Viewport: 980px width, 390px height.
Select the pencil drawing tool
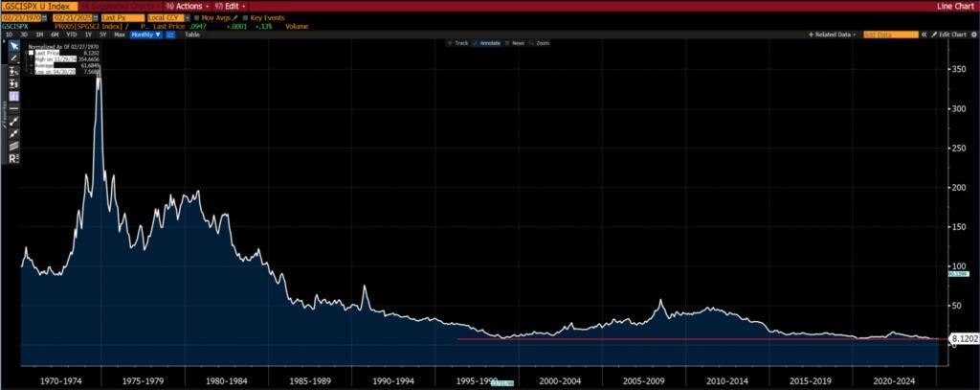tap(13, 58)
